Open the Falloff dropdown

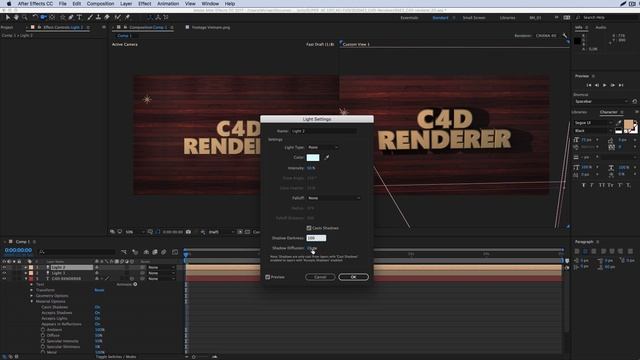pos(334,198)
